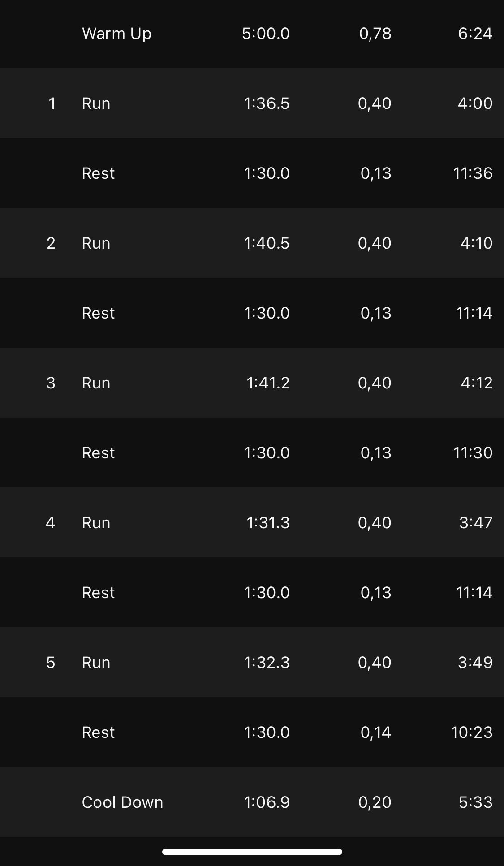Tap the 4:12 pace value
This screenshot has width=504, height=866.
click(x=477, y=383)
